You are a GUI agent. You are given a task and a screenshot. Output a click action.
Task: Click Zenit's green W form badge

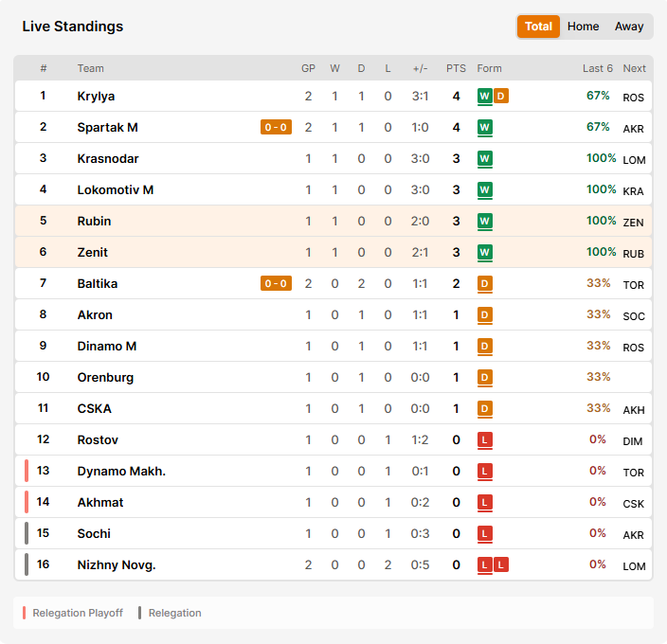coord(484,253)
